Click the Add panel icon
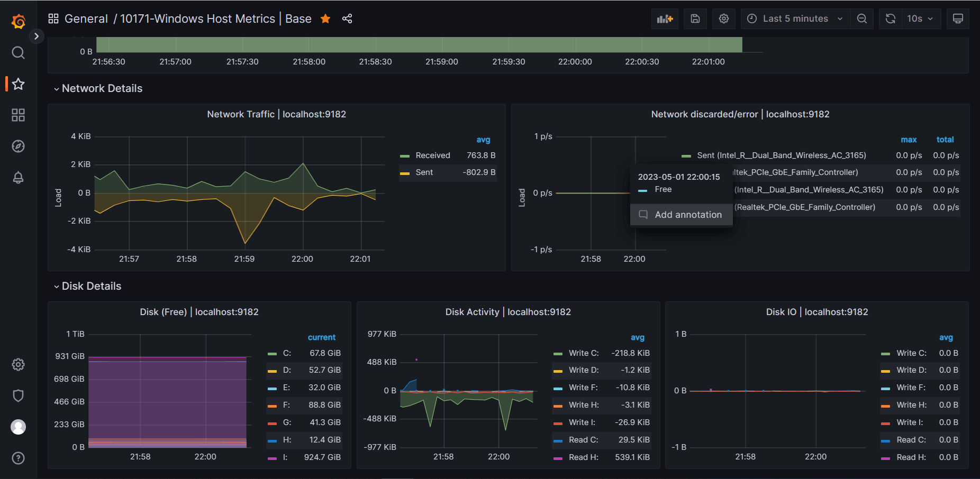980x479 pixels. coord(665,19)
